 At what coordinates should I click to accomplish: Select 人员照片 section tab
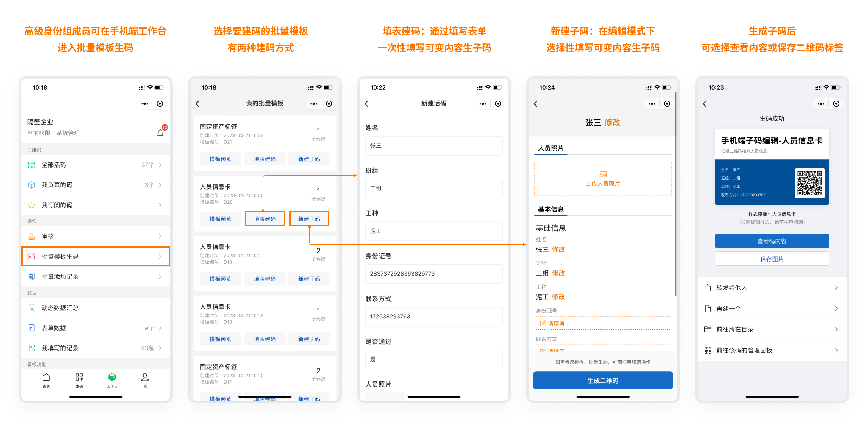click(551, 148)
